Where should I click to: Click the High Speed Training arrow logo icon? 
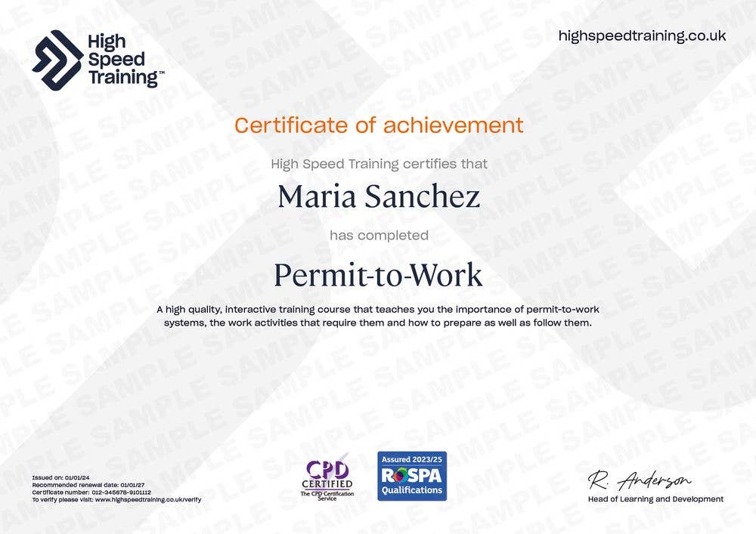pos(57,60)
